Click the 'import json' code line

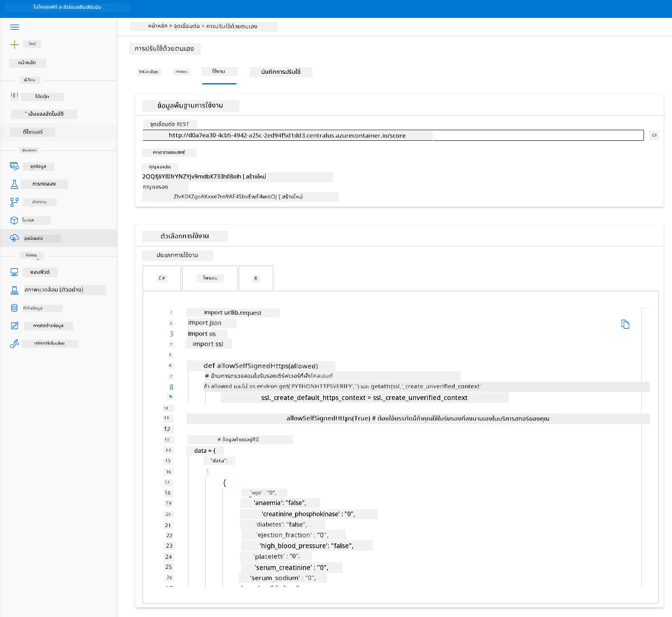(205, 323)
